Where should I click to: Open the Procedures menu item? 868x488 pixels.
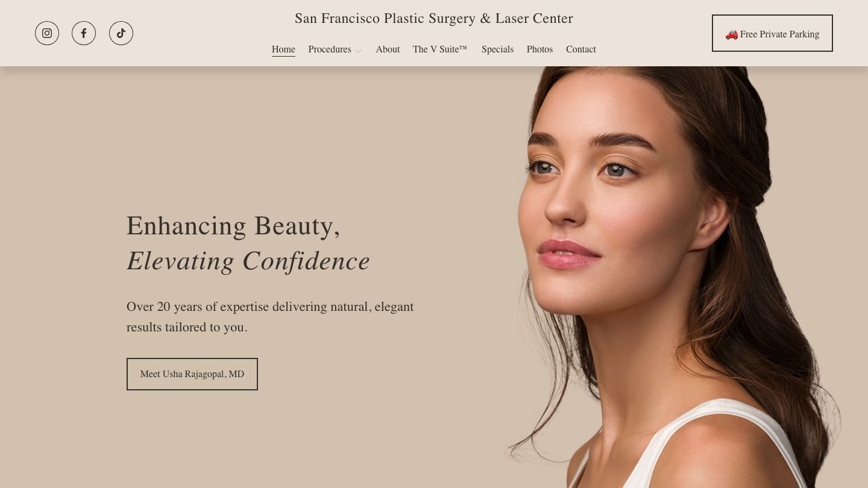[x=330, y=49]
